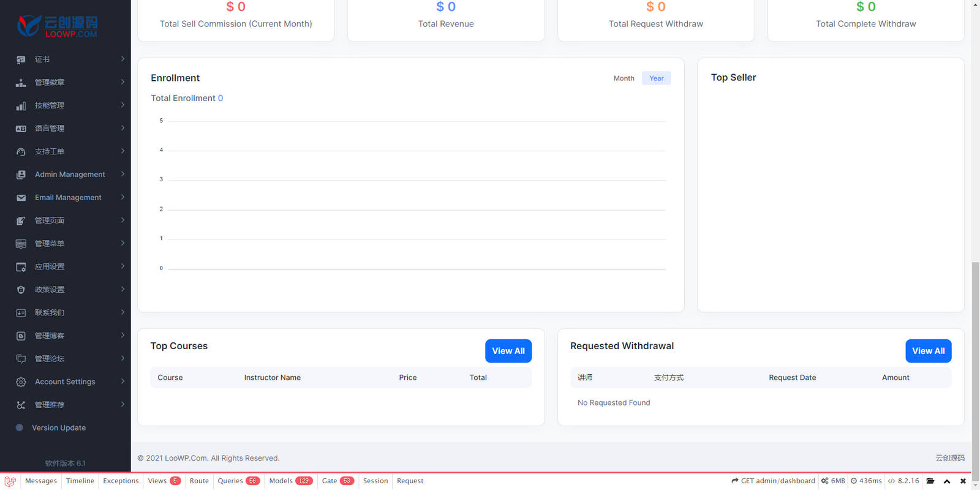Open the Version Update sidebar link
The width and height of the screenshot is (980, 490).
point(59,428)
